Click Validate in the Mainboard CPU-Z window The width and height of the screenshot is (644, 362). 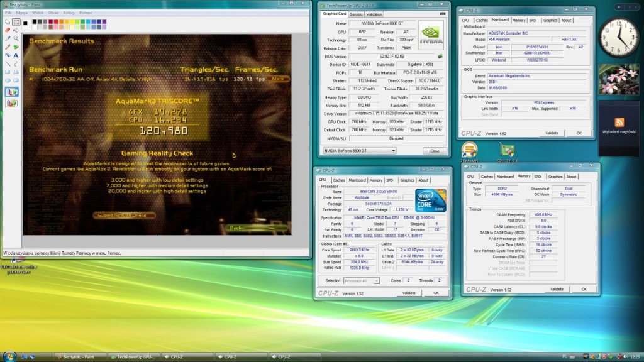point(552,133)
